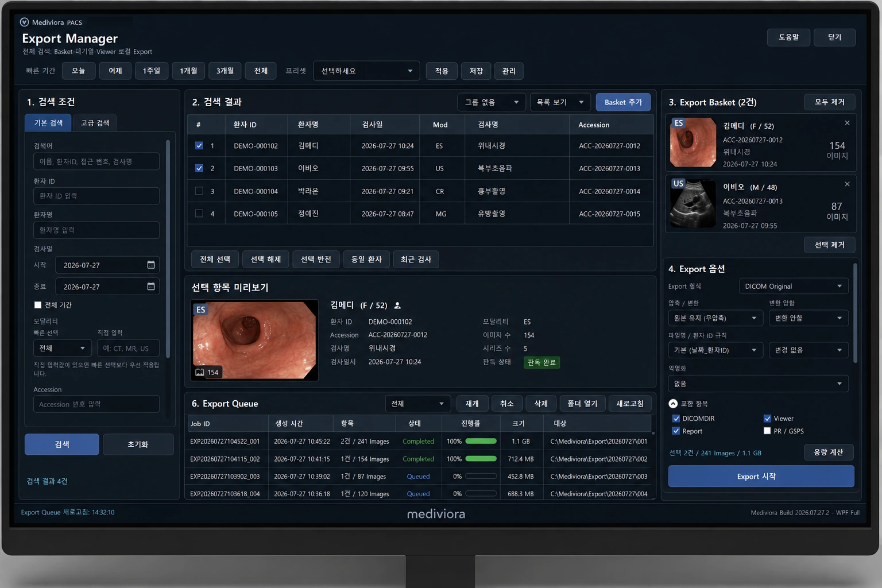Click the 모두 제거 button

pos(830,102)
